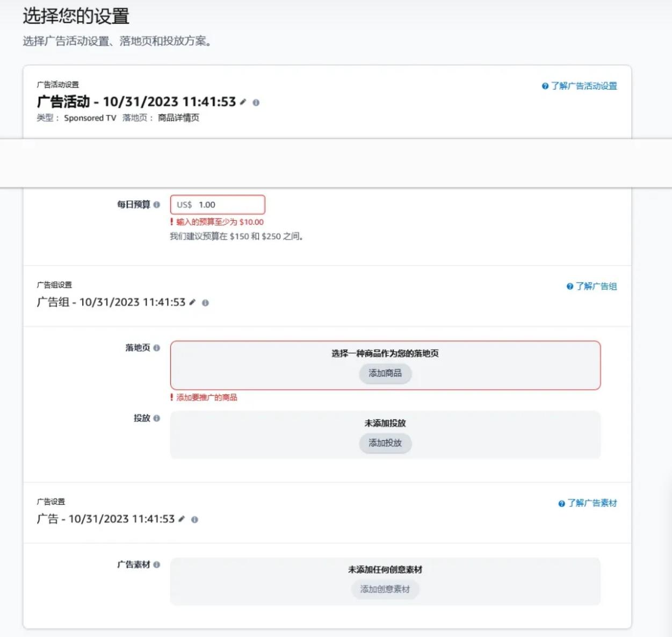
Task: Open info icon beside 广告活动 campaign name
Action: [x=256, y=103]
